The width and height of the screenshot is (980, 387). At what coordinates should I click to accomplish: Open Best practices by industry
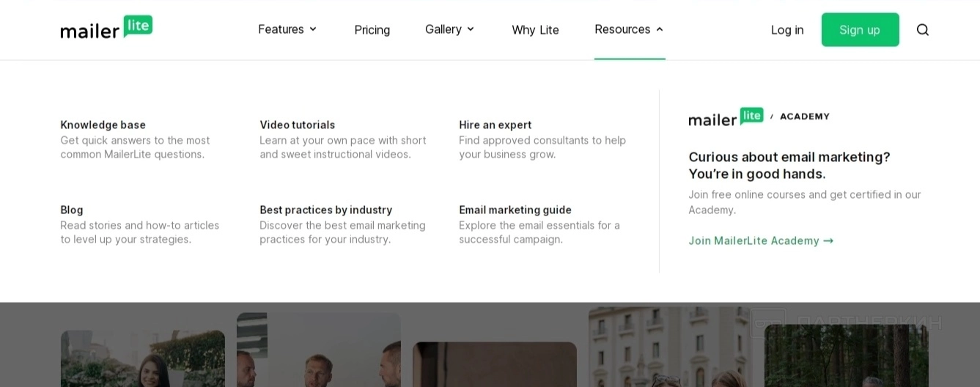click(x=325, y=210)
